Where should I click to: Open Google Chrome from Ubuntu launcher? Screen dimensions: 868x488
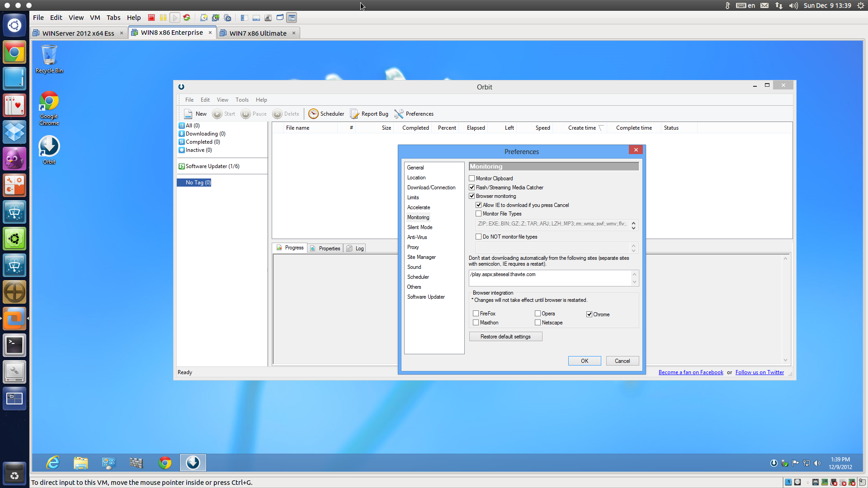pos(14,52)
